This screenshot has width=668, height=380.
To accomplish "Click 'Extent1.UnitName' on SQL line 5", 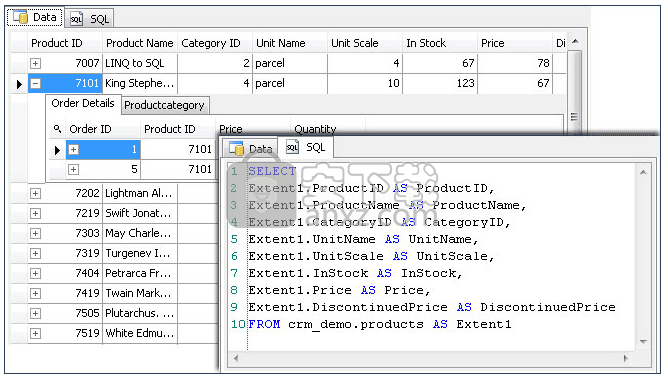I will 312,239.
